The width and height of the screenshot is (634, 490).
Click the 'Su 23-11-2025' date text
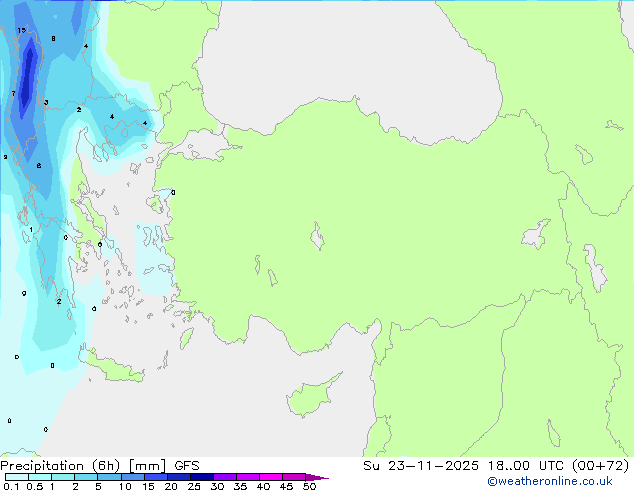421,466
